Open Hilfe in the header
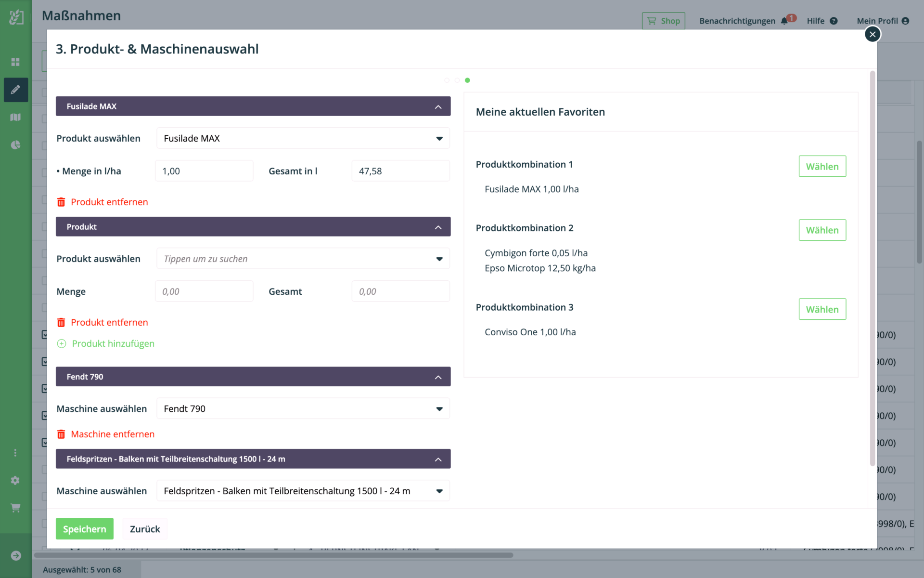This screenshot has height=578, width=924. 816,21
